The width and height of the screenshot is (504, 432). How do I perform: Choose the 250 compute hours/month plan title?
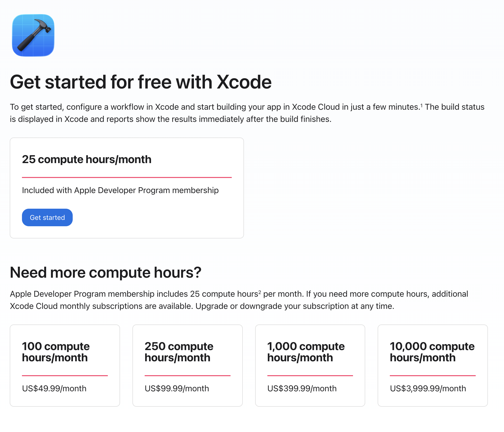point(179,352)
